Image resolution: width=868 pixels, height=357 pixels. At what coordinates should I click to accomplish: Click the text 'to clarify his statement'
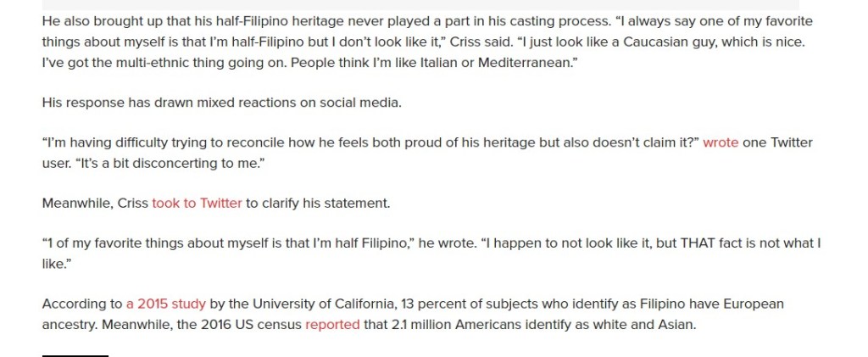pyautogui.click(x=318, y=204)
